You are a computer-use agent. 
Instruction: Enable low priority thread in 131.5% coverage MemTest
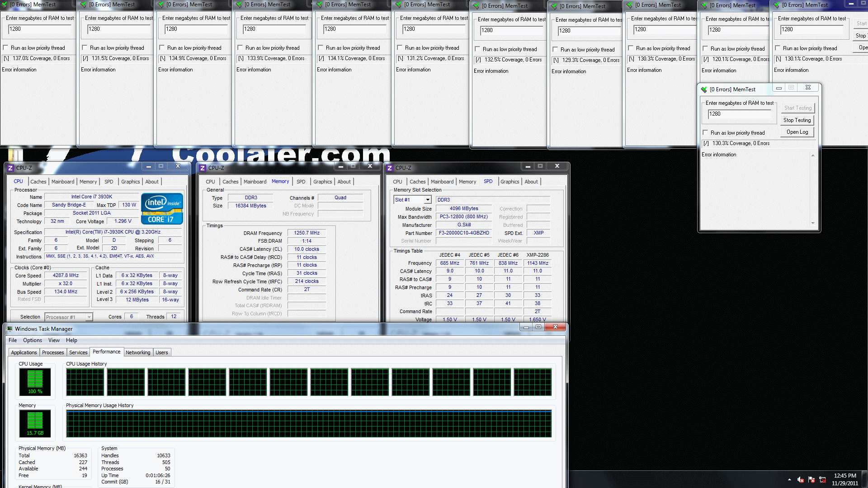(85, 47)
